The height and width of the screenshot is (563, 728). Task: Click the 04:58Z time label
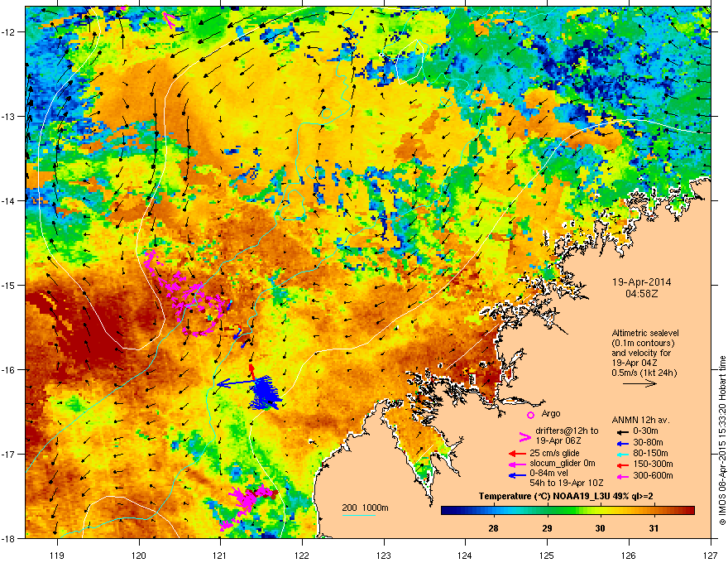641,294
